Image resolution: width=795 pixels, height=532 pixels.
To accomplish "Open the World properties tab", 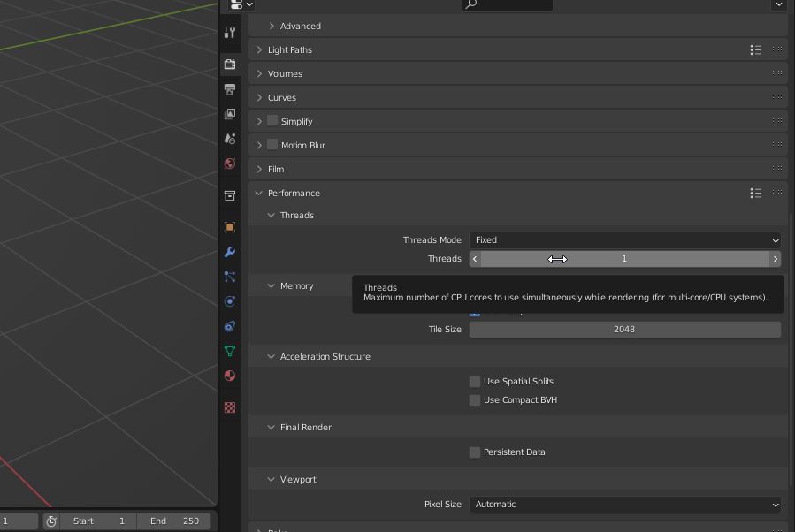I will click(230, 163).
